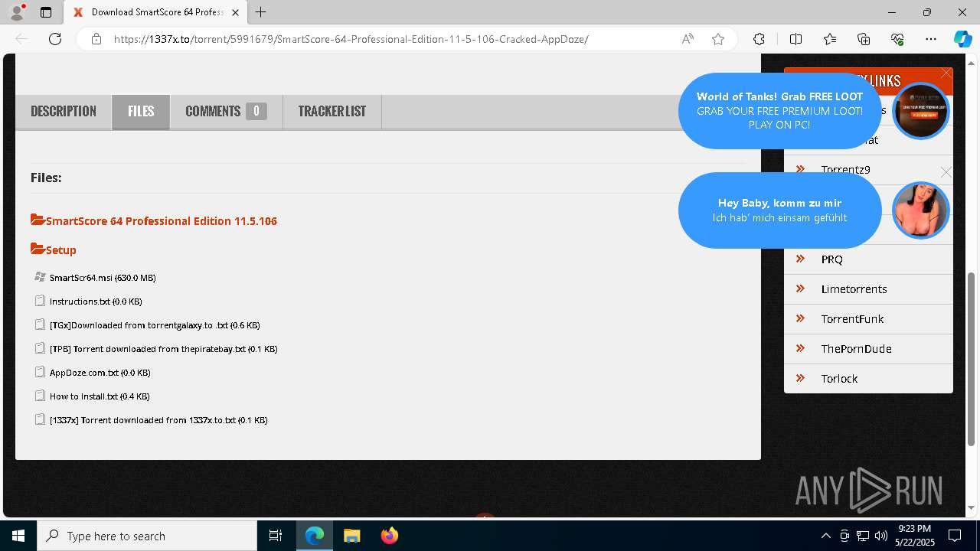
Task: Click the browser profile avatar icon
Action: point(17,12)
